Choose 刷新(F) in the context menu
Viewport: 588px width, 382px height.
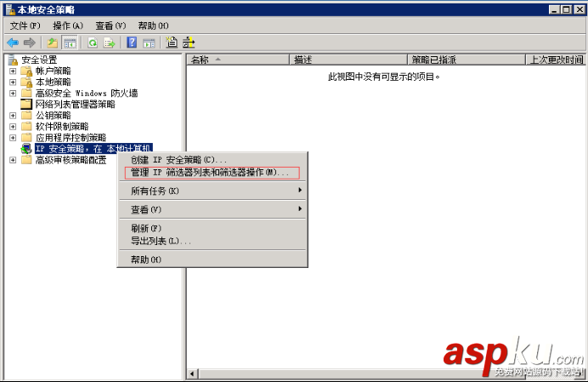[x=212, y=228]
